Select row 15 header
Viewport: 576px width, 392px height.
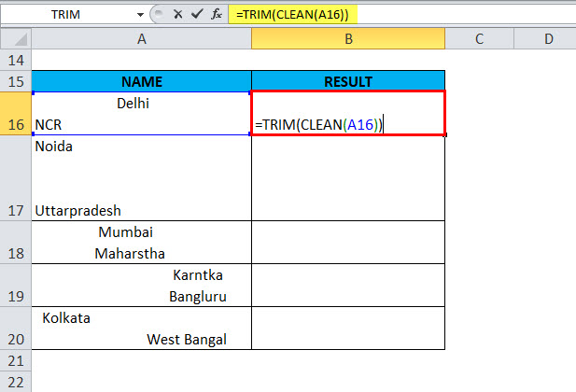[x=16, y=81]
